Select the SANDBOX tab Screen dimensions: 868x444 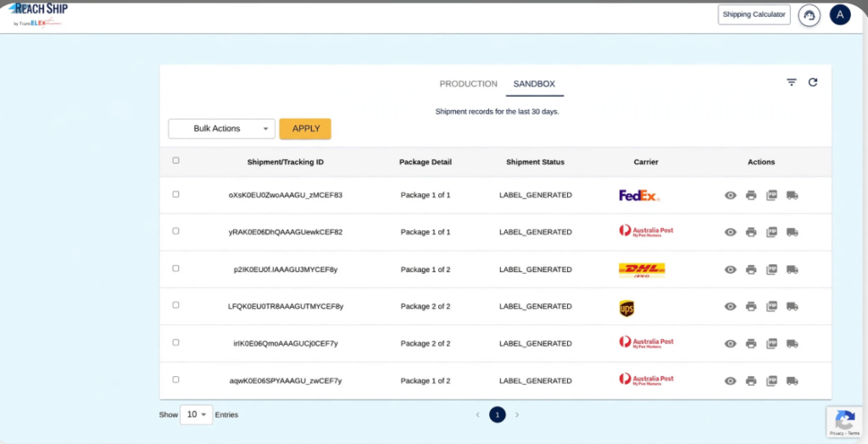534,84
